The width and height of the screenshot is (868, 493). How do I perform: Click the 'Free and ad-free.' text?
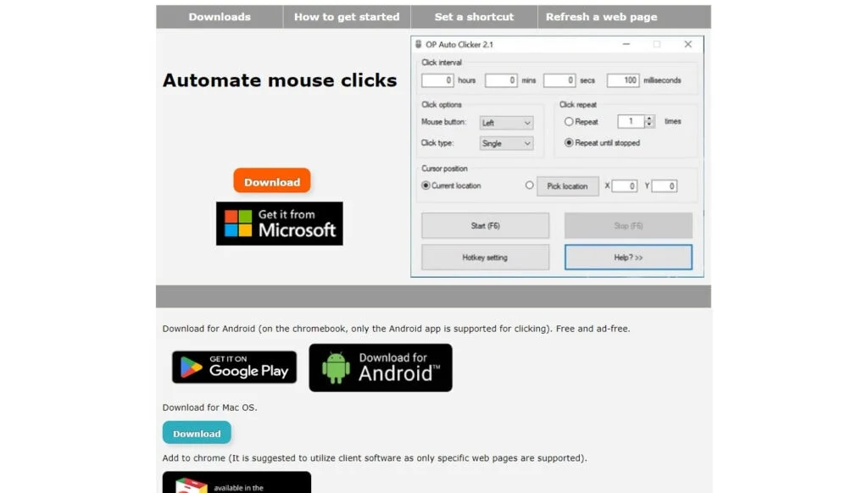[593, 329]
